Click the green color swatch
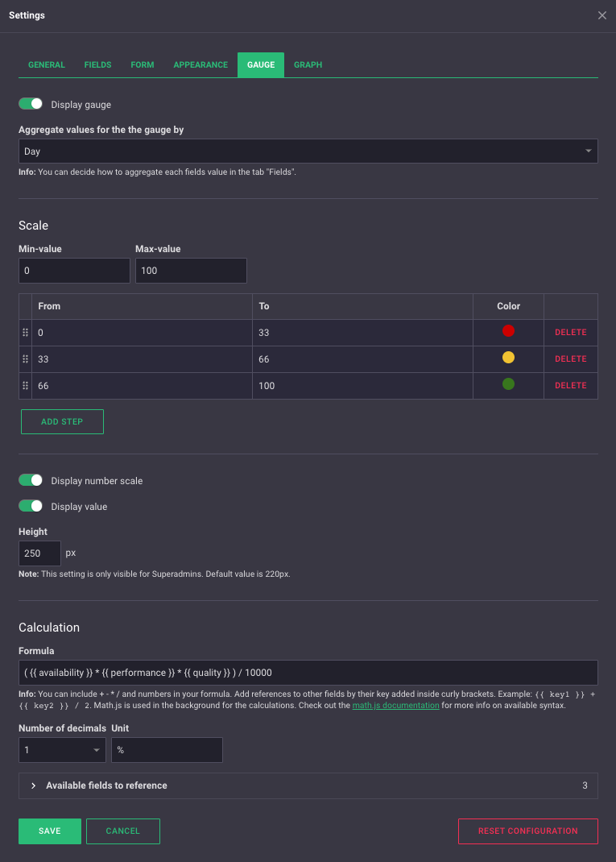This screenshot has width=616, height=862. (508, 384)
